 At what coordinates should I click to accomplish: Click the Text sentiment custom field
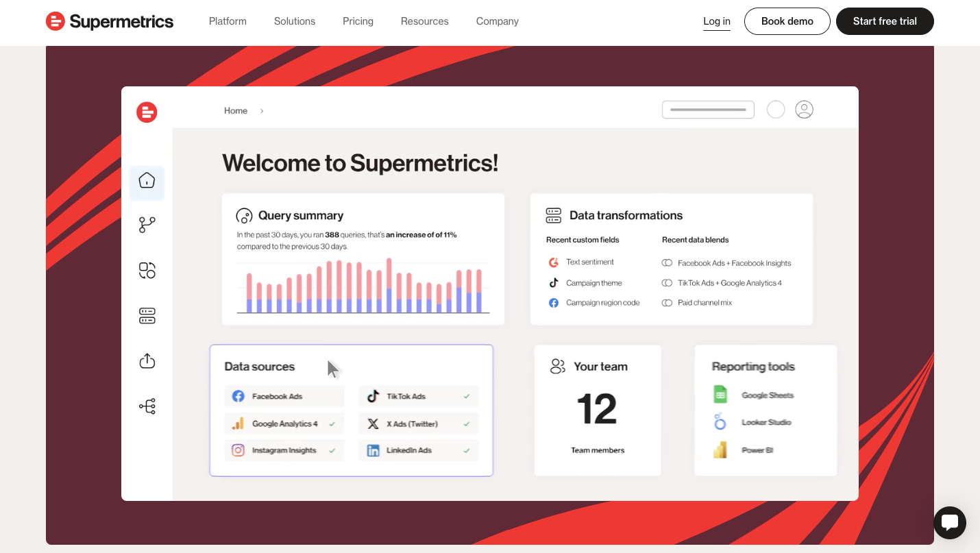pyautogui.click(x=590, y=262)
